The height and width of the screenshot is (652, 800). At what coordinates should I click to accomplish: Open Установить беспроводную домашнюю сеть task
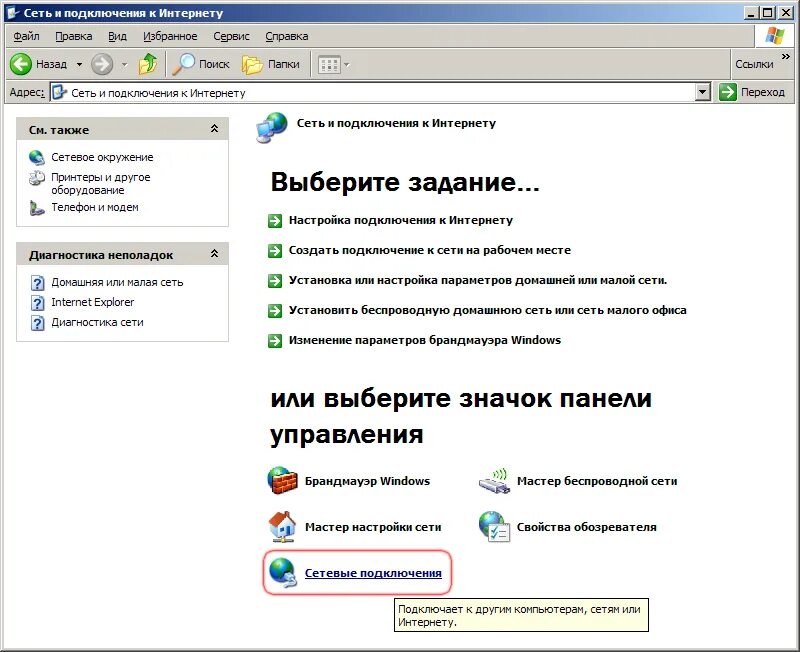pos(488,310)
